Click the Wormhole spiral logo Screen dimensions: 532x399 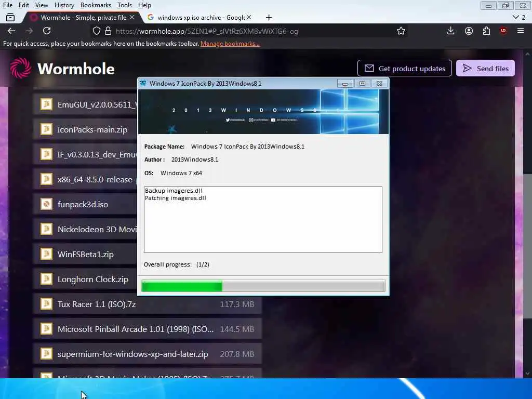click(x=21, y=68)
